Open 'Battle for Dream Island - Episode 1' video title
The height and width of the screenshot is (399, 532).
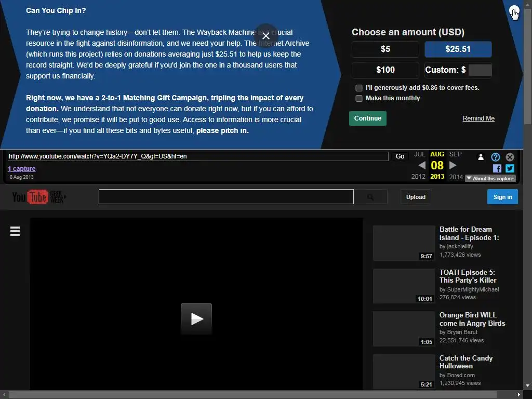(x=469, y=233)
